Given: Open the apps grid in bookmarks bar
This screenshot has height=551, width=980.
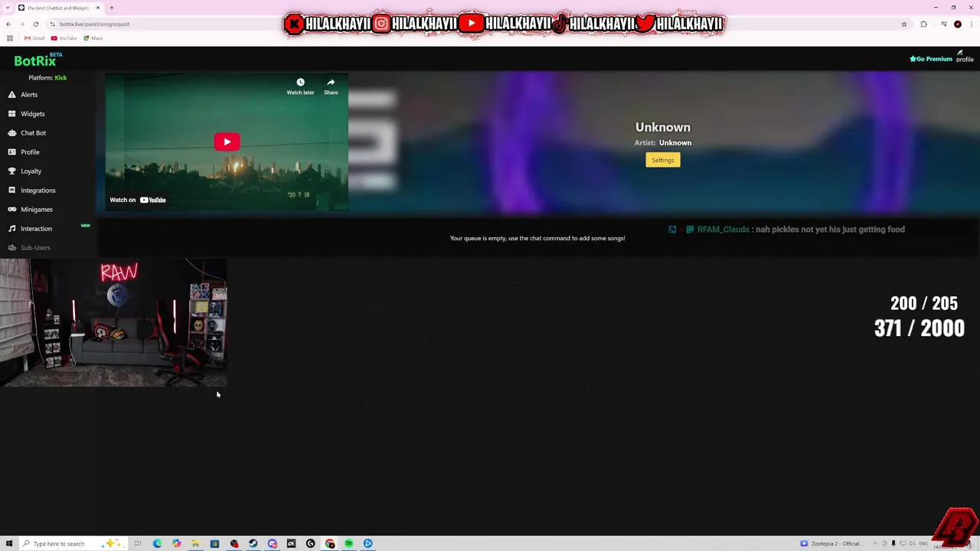Looking at the screenshot, I should pyautogui.click(x=9, y=38).
